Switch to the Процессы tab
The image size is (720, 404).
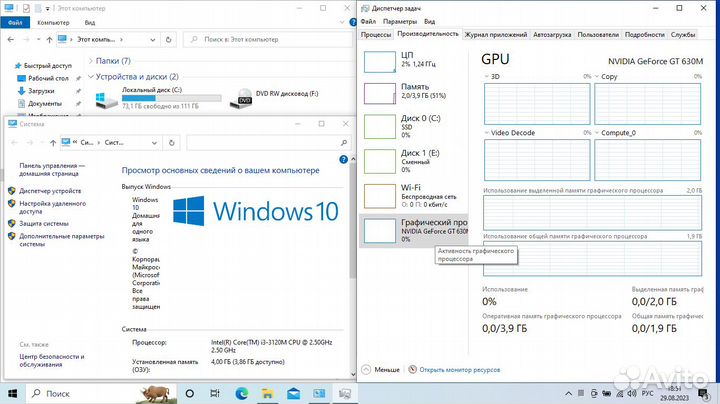click(375, 33)
